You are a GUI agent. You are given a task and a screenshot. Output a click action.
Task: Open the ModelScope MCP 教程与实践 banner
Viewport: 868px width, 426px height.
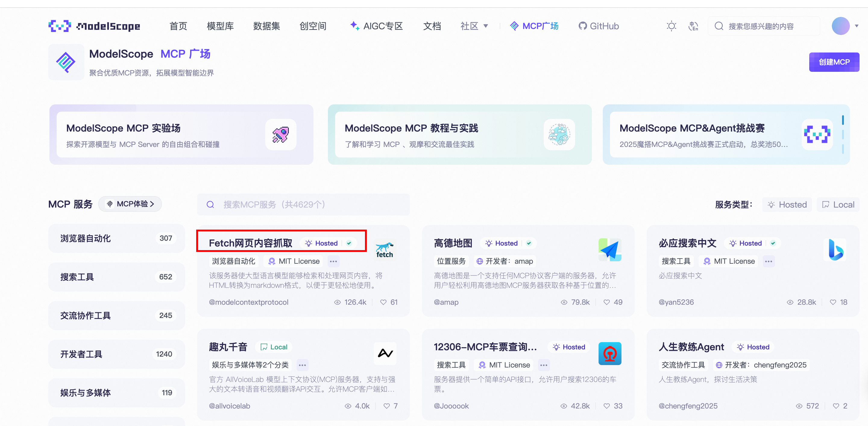[460, 135]
